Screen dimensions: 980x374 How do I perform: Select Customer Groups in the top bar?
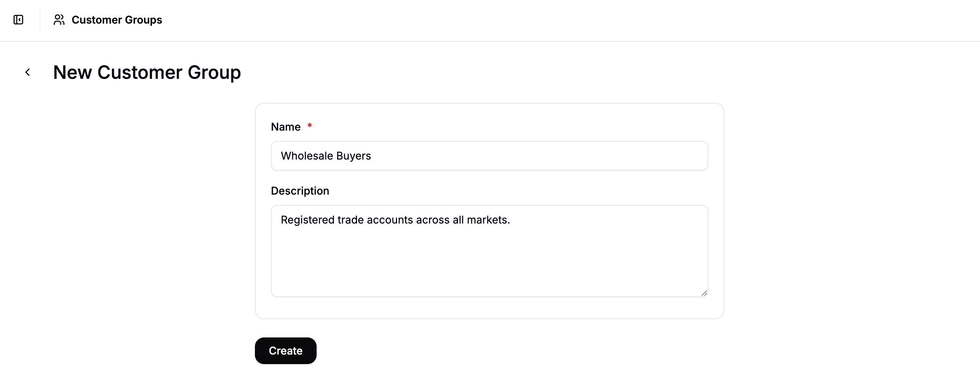117,20
